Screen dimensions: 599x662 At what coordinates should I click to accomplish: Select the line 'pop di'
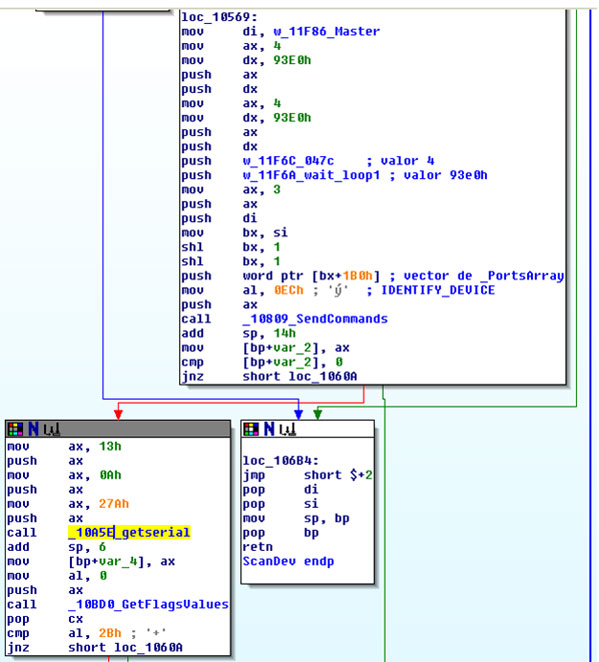(281, 489)
